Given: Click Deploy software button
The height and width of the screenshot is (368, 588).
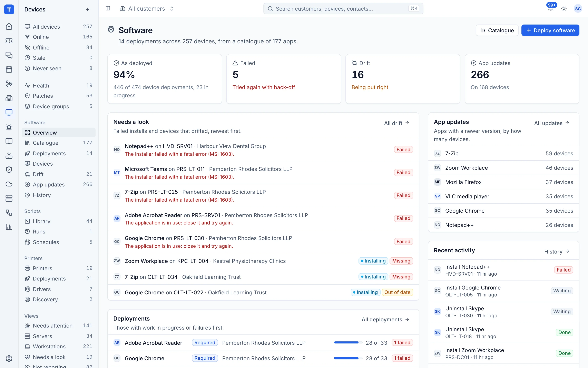Looking at the screenshot, I should pos(550,30).
